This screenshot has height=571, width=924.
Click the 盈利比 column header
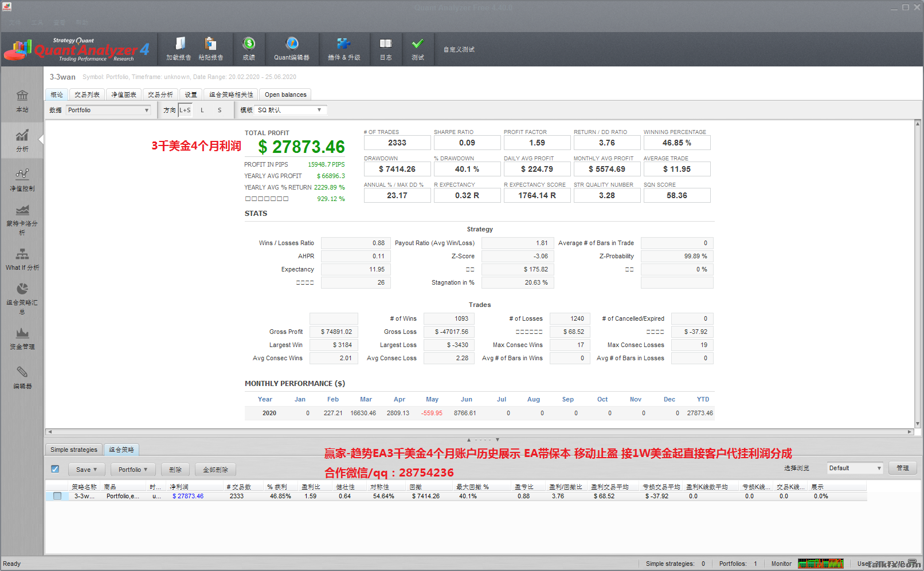pyautogui.click(x=317, y=487)
